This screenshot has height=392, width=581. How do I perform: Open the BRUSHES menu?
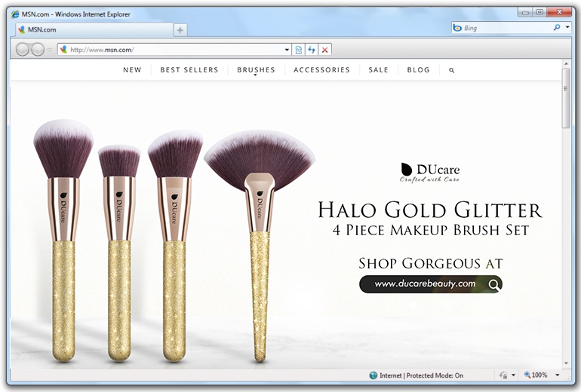[x=256, y=70]
